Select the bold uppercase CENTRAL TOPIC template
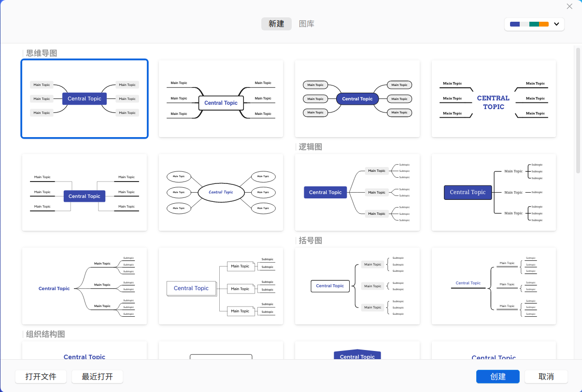582x392 pixels. pos(493,98)
